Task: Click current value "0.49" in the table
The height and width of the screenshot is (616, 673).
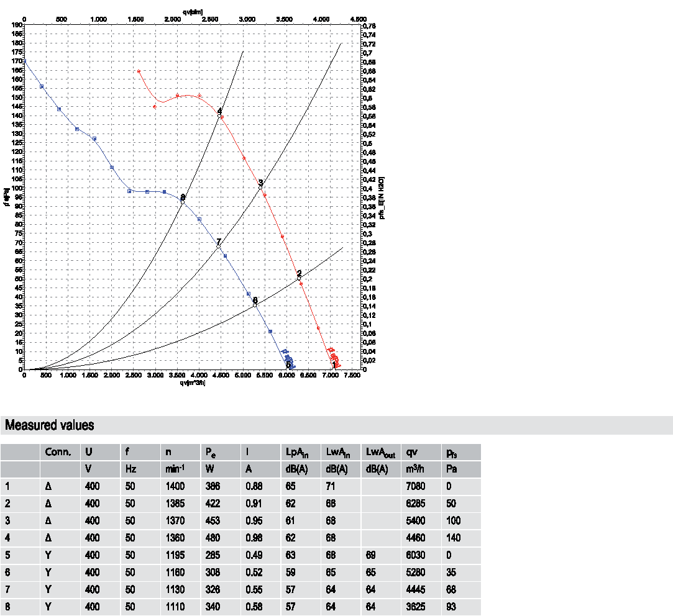Action: [x=254, y=555]
